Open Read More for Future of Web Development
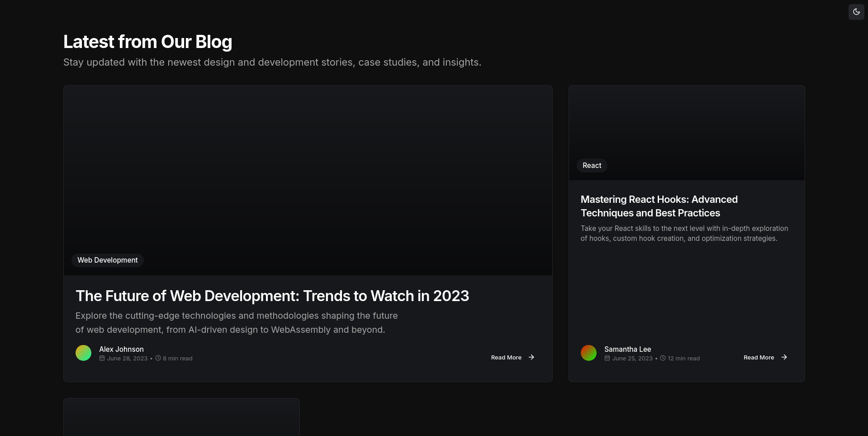Image resolution: width=868 pixels, height=436 pixels. 506,357
